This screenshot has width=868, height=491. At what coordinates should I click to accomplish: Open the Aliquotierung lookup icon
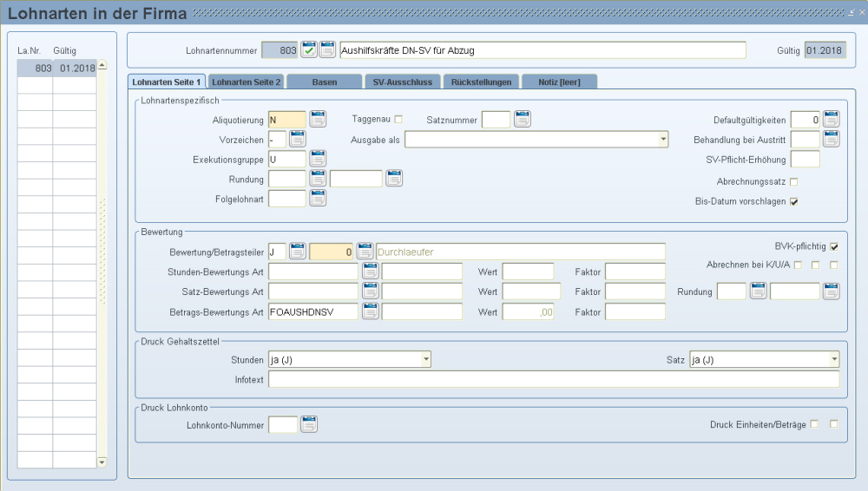pos(318,119)
